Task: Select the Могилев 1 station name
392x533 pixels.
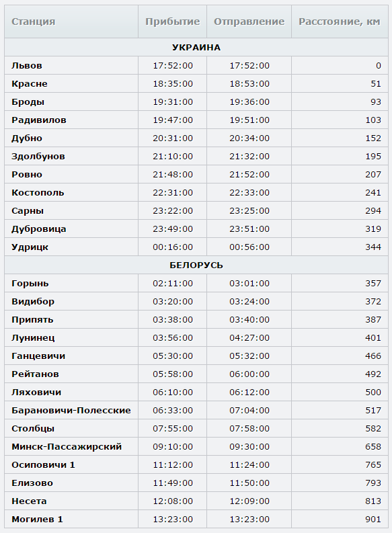Action: (x=37, y=519)
